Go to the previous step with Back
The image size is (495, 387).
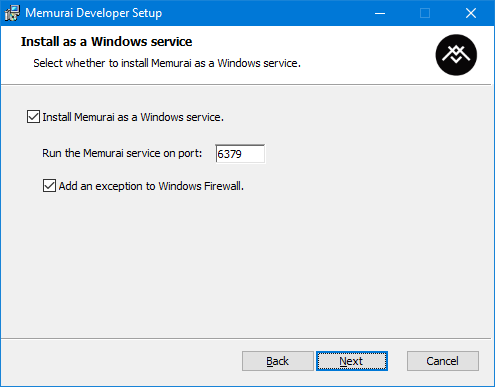pyautogui.click(x=278, y=361)
